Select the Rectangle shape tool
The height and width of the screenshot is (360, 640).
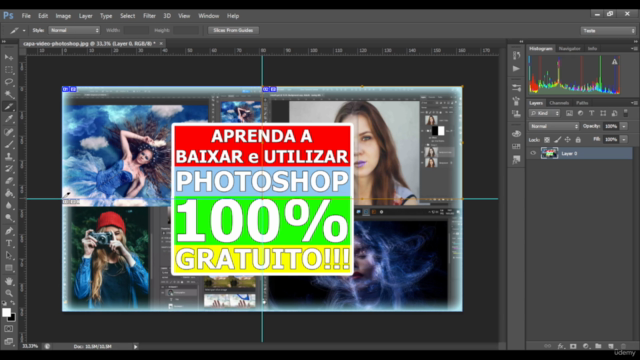pos(9,268)
